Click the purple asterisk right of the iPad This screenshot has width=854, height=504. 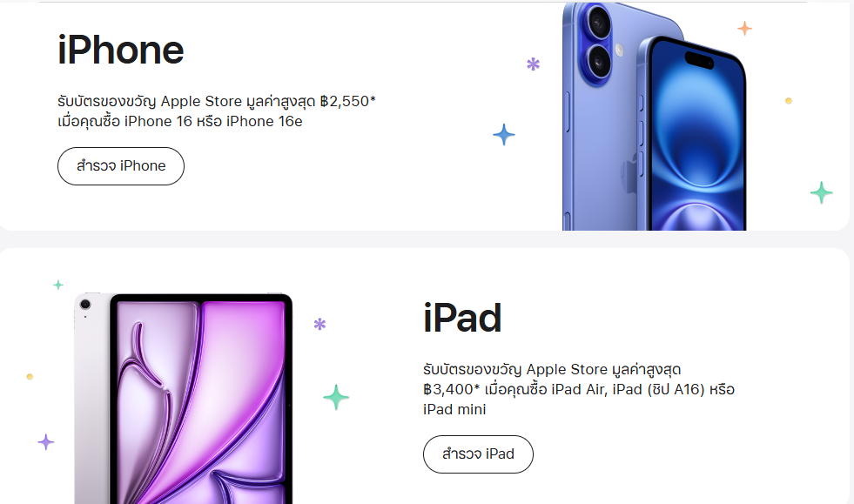(319, 325)
